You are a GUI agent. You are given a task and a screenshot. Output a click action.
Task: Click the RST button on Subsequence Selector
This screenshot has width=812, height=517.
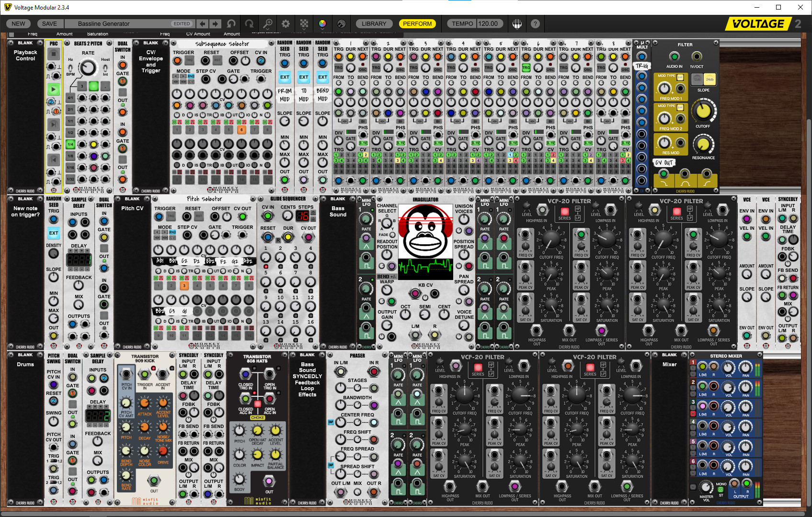(217, 60)
